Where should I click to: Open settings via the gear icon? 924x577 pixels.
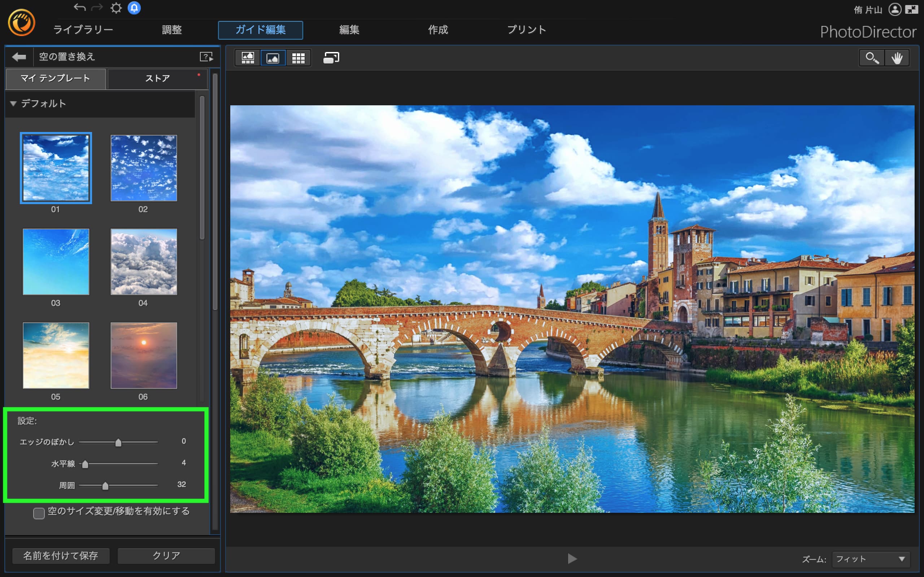(116, 8)
